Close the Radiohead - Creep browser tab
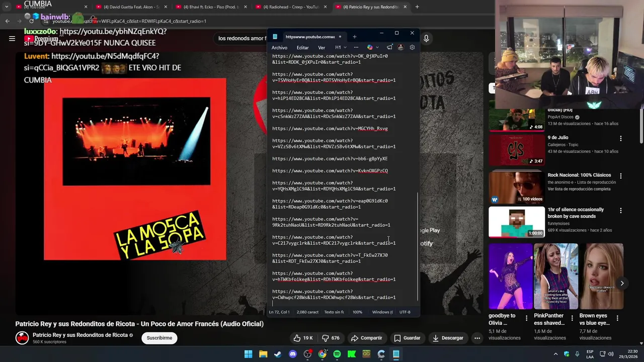644x362 pixels. (x=325, y=7)
